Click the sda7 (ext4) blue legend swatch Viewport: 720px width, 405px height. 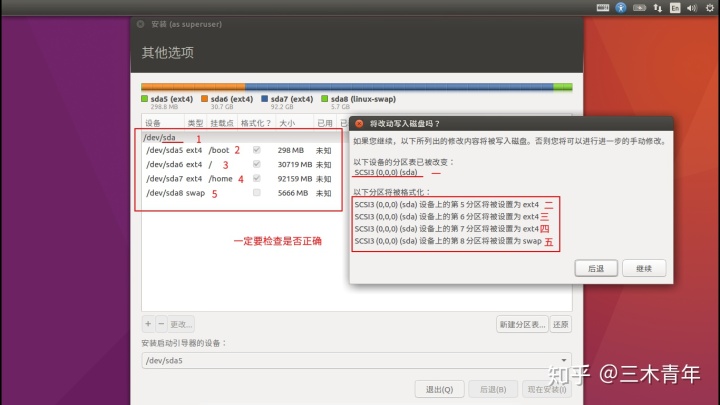264,99
